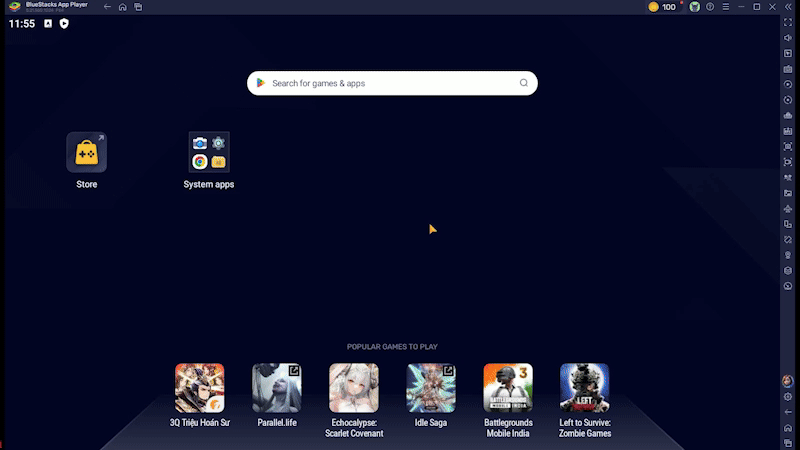Click the green account avatar in title bar

click(694, 7)
